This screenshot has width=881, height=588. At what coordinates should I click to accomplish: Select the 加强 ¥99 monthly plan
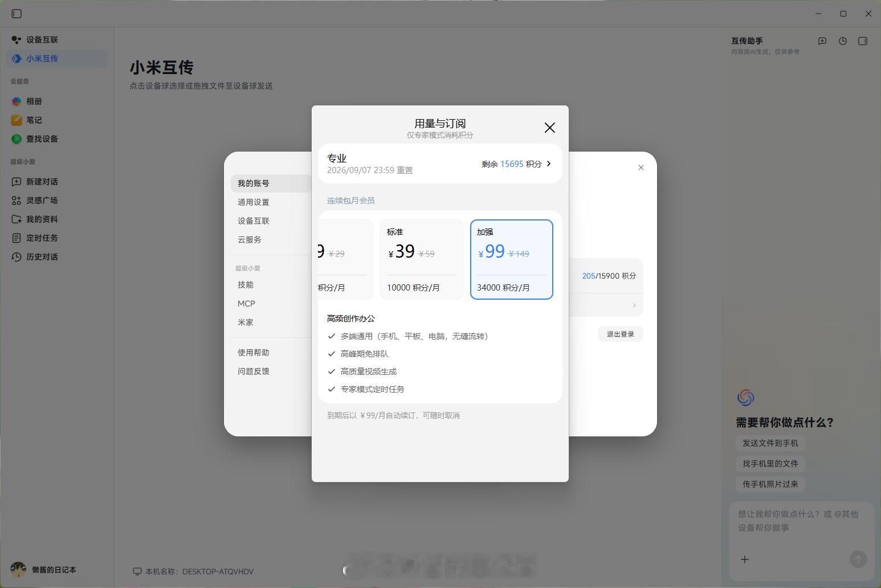pos(512,259)
